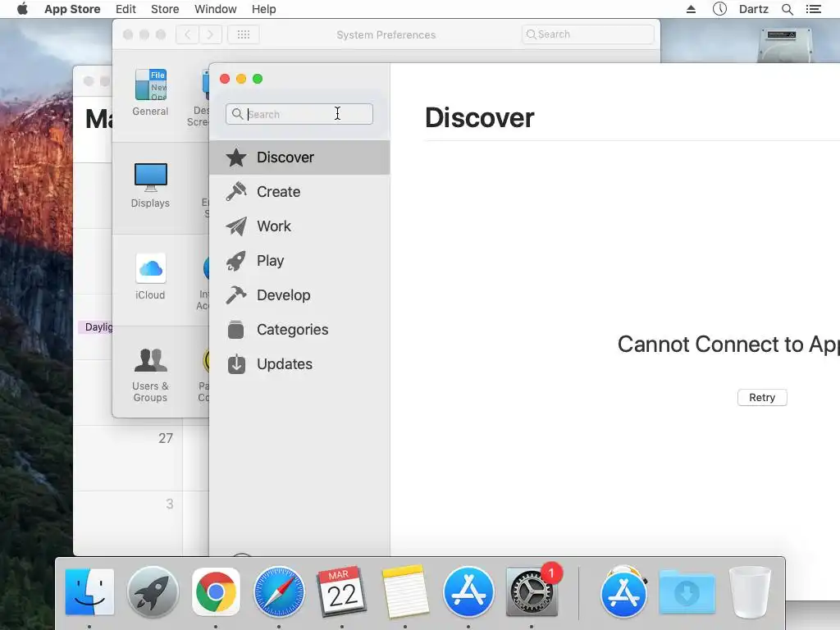Click the Discover page heading
Screen dimensions: 840x630
point(479,118)
